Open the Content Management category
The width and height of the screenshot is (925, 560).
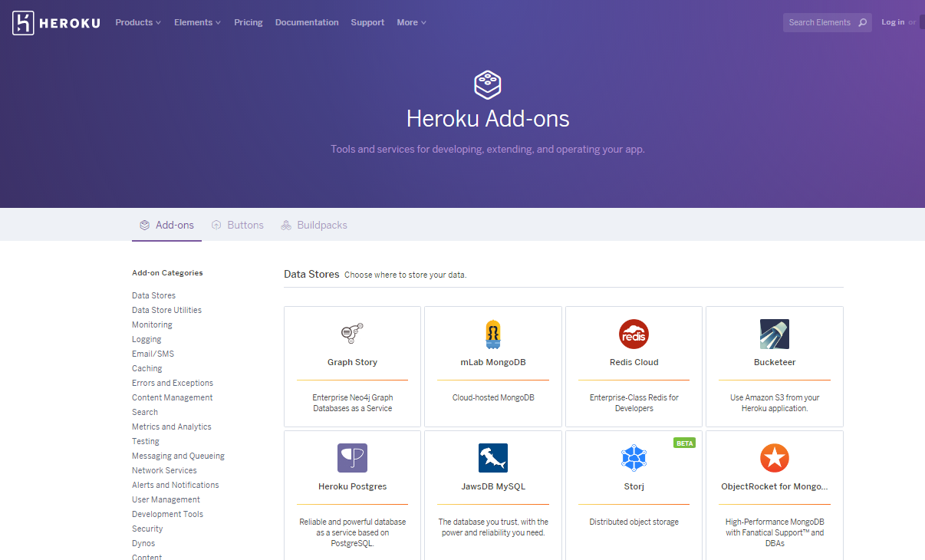click(x=173, y=397)
